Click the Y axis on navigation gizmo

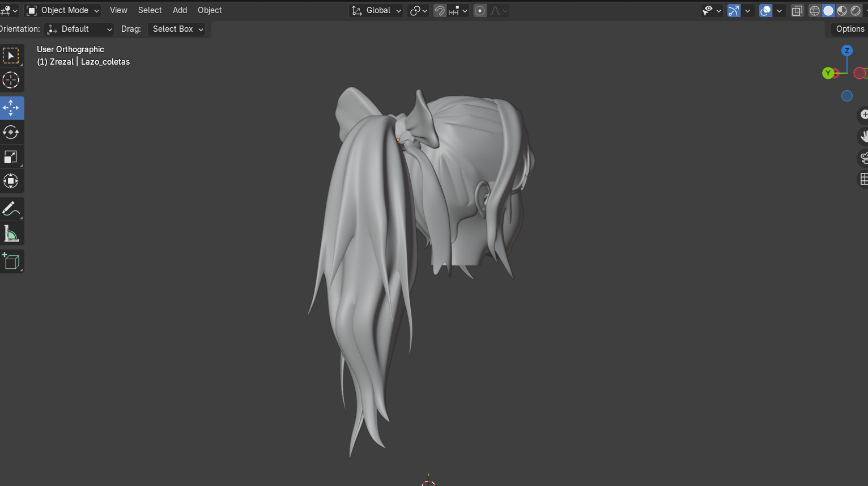coord(828,73)
